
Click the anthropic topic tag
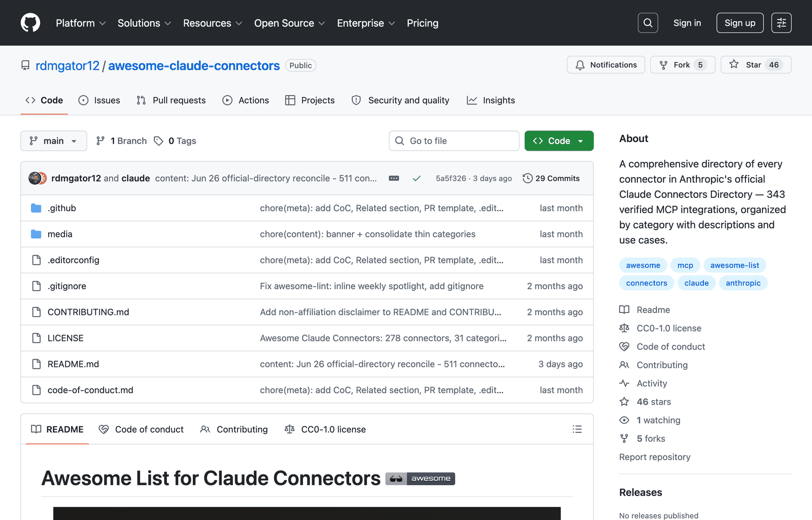[743, 283]
